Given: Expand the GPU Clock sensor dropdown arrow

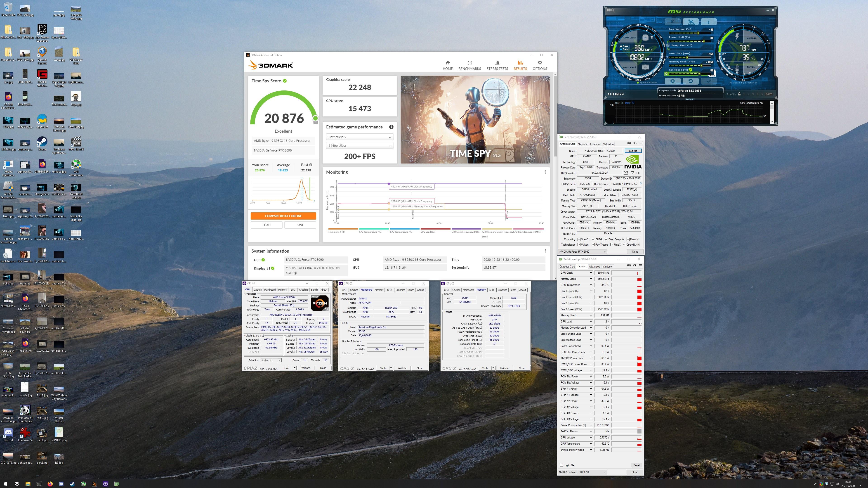Looking at the screenshot, I should (591, 273).
